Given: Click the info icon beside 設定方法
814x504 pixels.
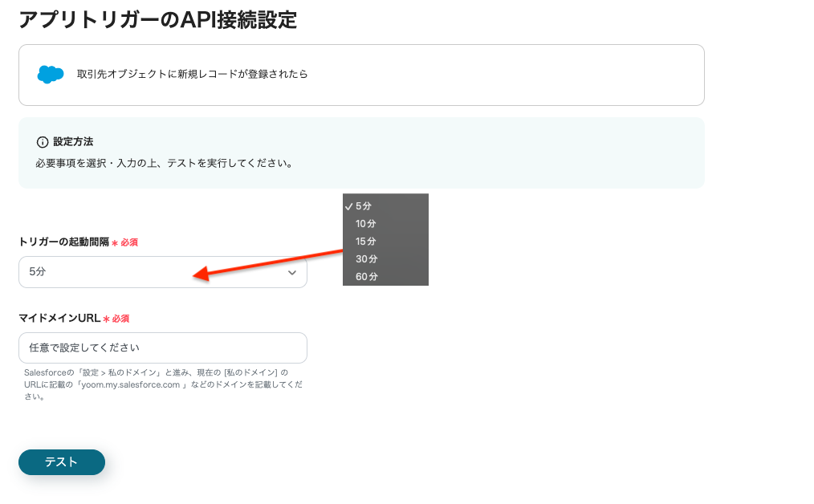Looking at the screenshot, I should 43,142.
